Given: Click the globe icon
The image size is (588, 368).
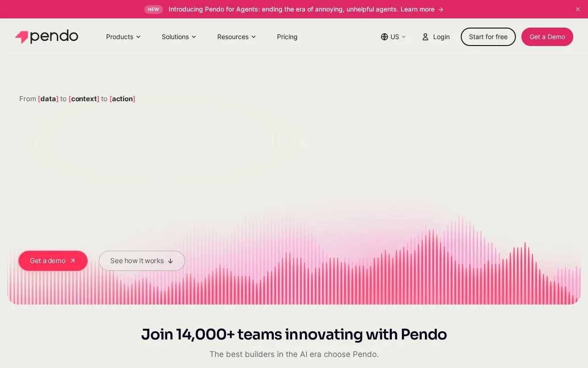Looking at the screenshot, I should tap(384, 37).
